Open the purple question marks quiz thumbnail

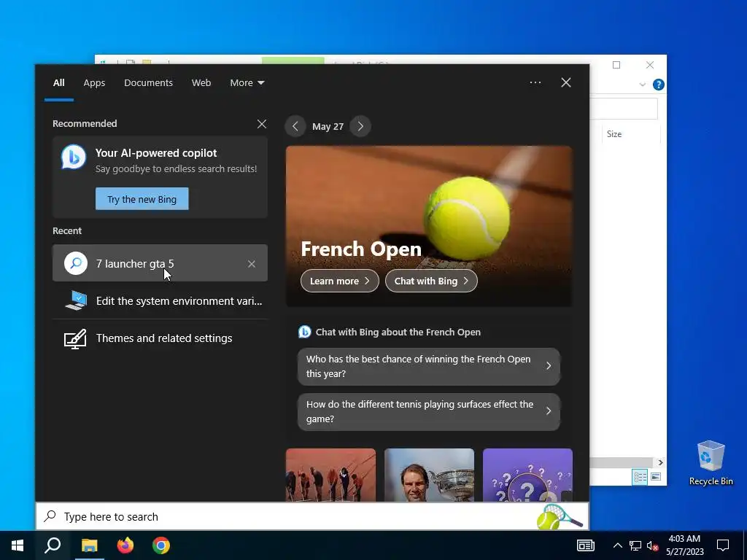pyautogui.click(x=527, y=475)
